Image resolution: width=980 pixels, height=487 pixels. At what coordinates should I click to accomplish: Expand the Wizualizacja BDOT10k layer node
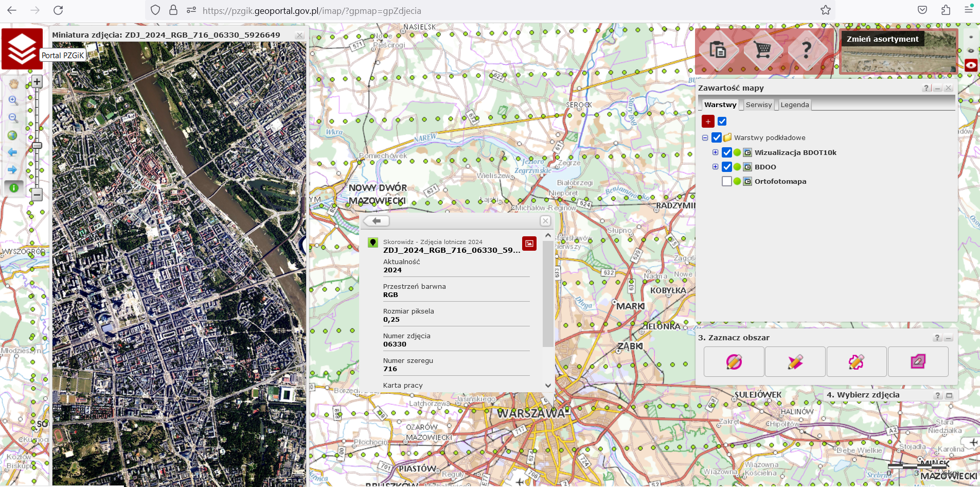coord(715,152)
